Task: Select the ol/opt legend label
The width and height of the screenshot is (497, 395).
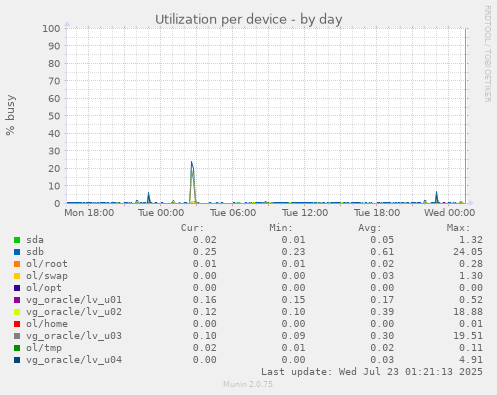Action: click(x=44, y=288)
